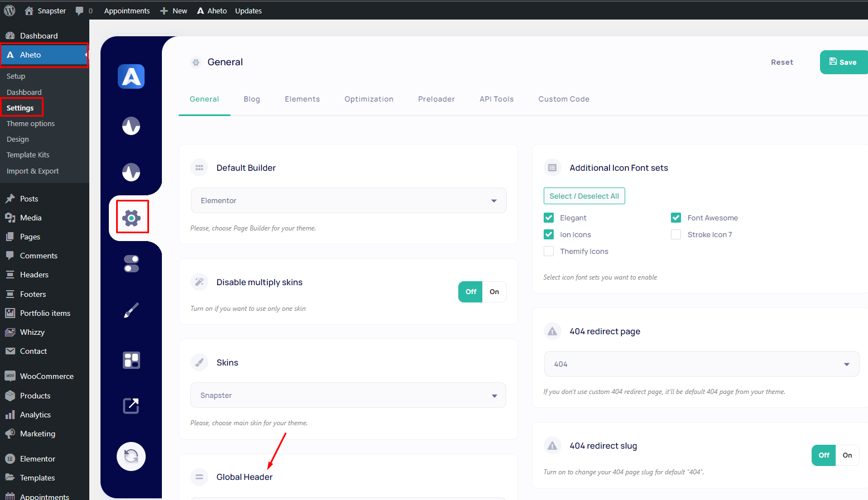
Task: Click Aheto in the top admin bar
Action: [212, 11]
